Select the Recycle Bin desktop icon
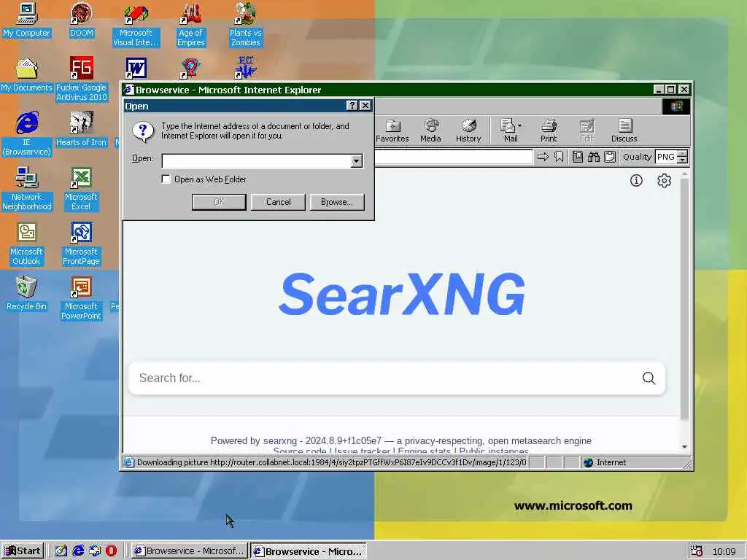 click(26, 293)
